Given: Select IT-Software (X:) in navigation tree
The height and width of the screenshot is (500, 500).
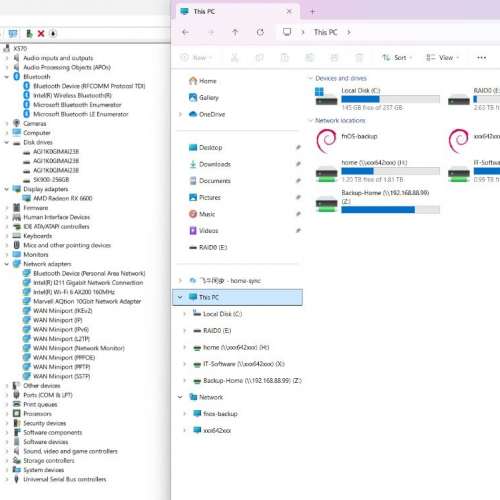Looking at the screenshot, I should (x=239, y=364).
